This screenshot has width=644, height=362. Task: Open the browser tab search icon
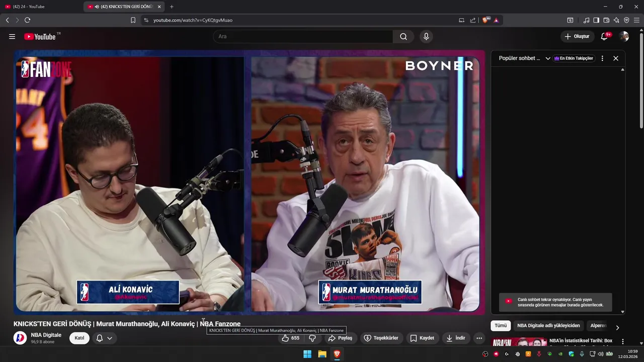pos(570,20)
